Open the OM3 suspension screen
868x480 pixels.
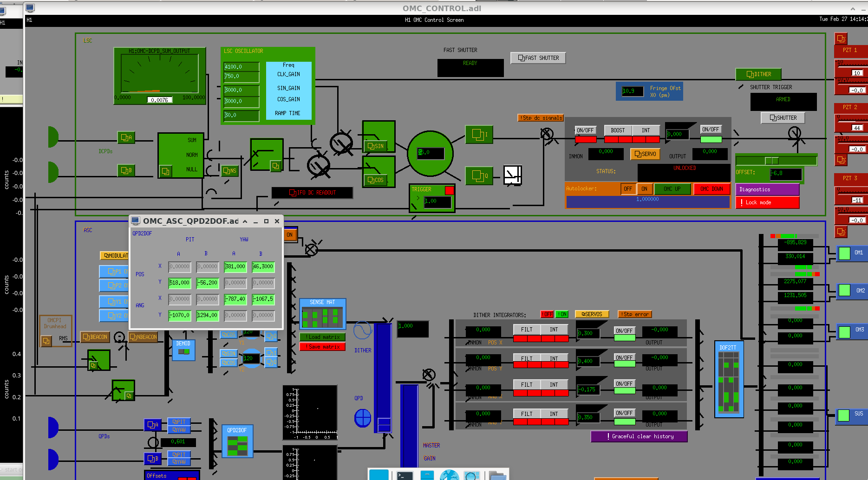[851, 331]
